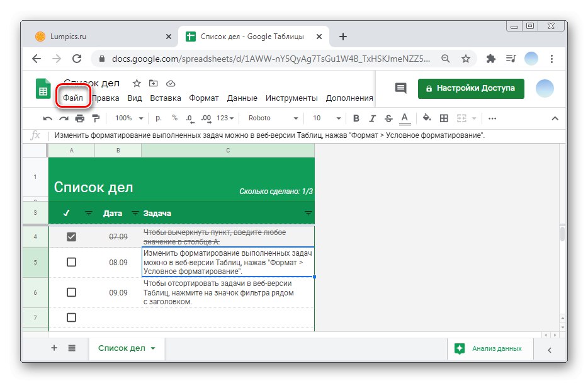Viewport: 588px width, 383px height.
Task: Open the font size 10 dropdown
Action: [327, 118]
